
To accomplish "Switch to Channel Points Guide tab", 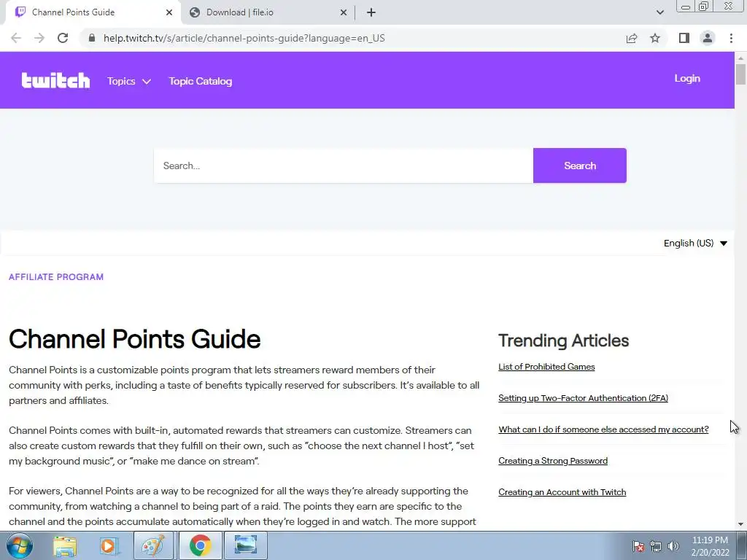I will click(x=93, y=12).
